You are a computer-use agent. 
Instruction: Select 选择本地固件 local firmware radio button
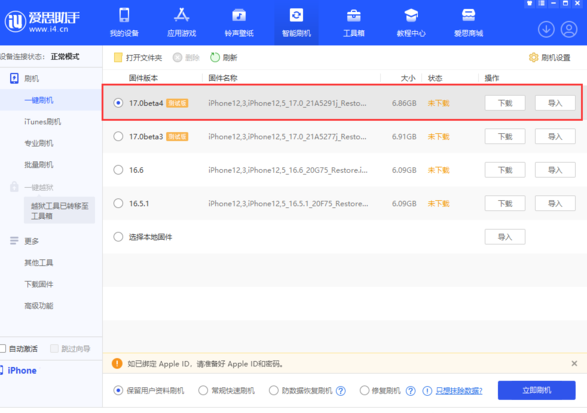tap(118, 237)
